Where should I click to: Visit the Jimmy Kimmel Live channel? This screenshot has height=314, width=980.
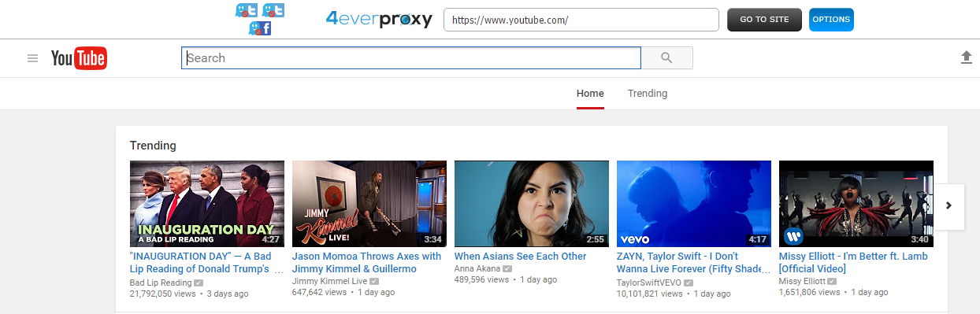[x=330, y=281]
